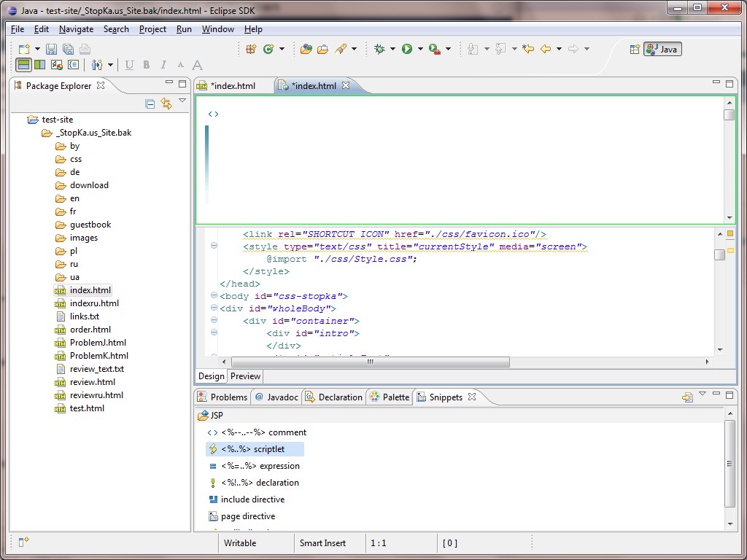This screenshot has height=560, width=747.
Task: Switch to the Preview editor tab
Action: (245, 376)
